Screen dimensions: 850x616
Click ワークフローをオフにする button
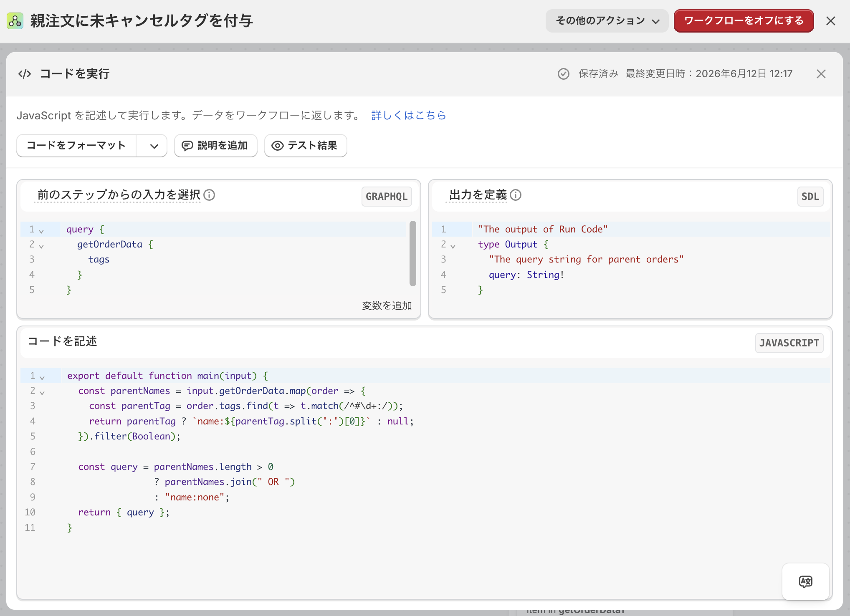(744, 21)
